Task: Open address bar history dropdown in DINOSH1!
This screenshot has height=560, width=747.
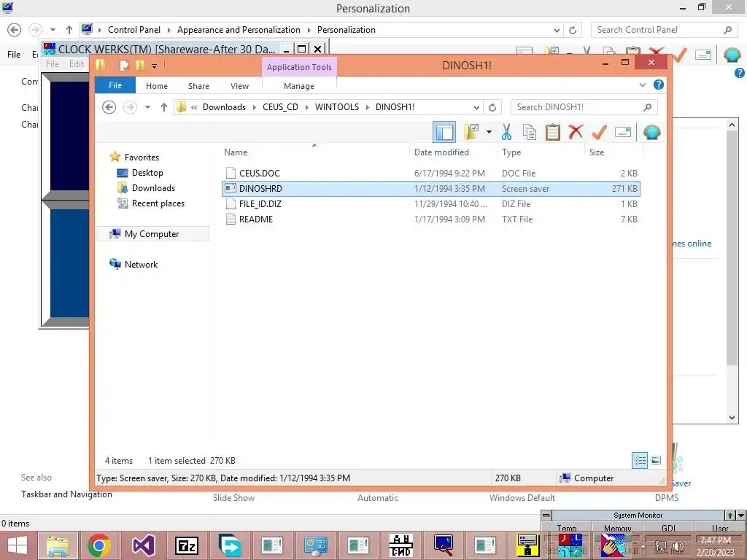Action: pyautogui.click(x=476, y=107)
